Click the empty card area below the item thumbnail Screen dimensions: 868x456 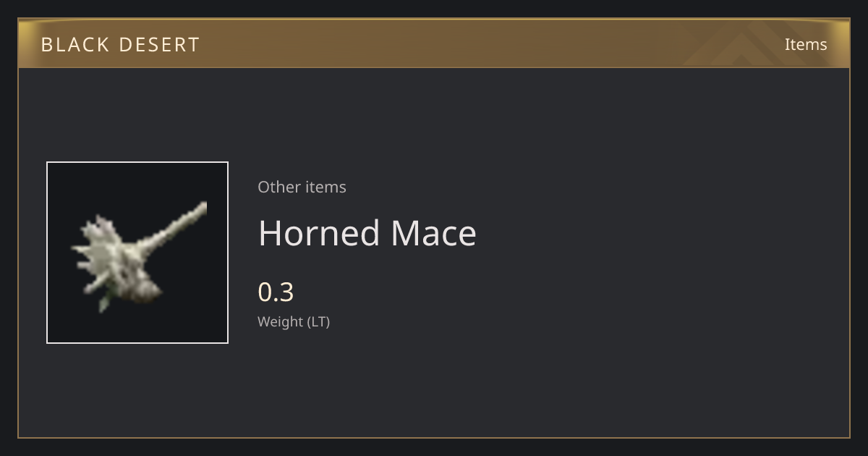(137, 389)
